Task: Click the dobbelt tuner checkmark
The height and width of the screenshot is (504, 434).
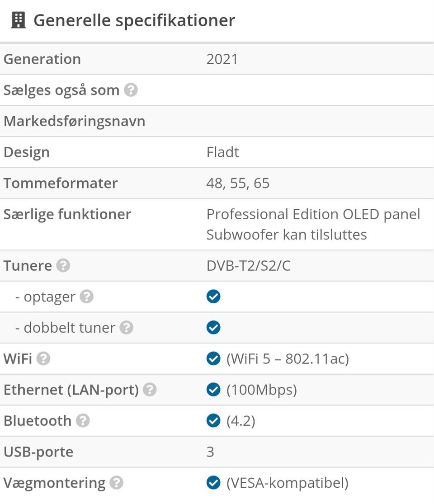Action: coord(213,328)
